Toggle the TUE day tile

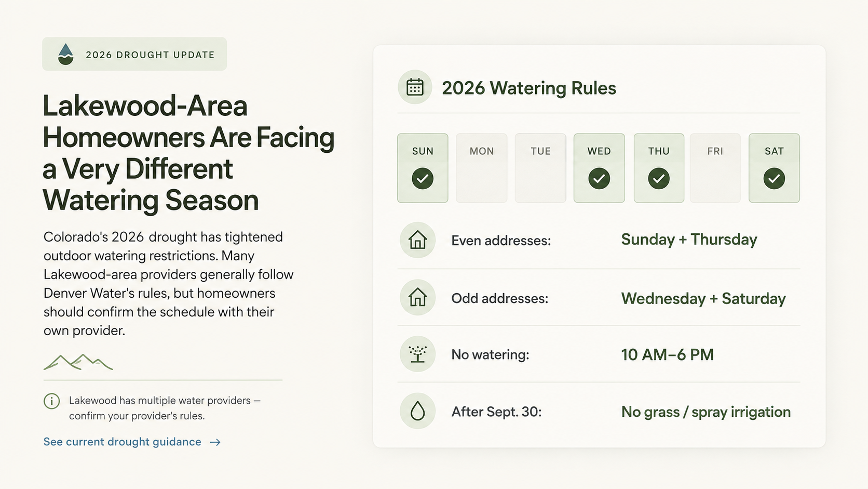coord(540,168)
